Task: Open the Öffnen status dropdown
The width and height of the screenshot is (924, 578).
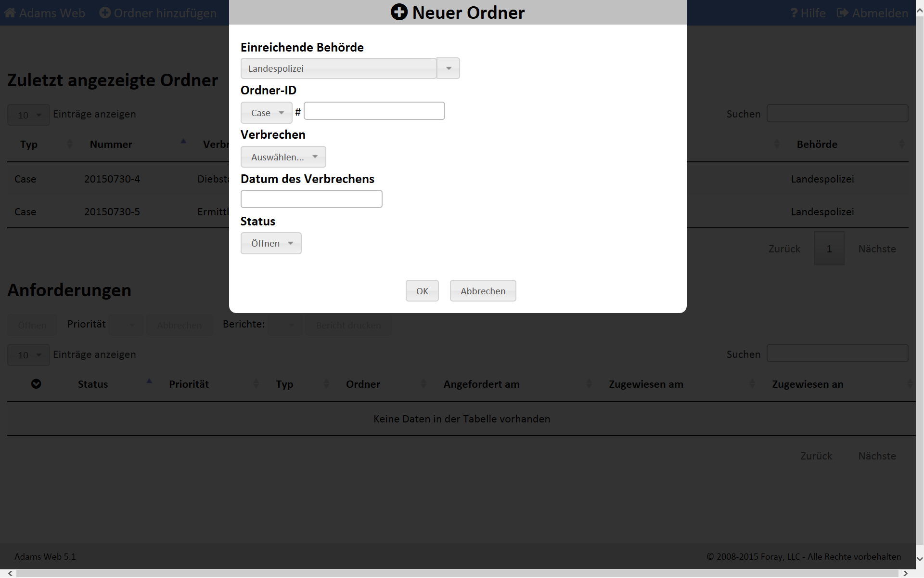Action: tap(271, 243)
